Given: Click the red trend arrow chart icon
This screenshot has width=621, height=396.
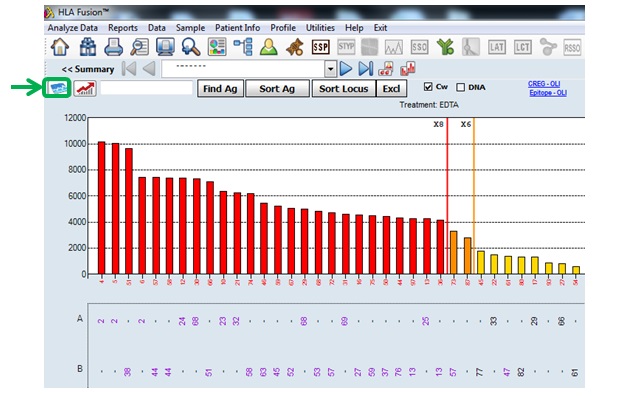Looking at the screenshot, I should point(85,88).
